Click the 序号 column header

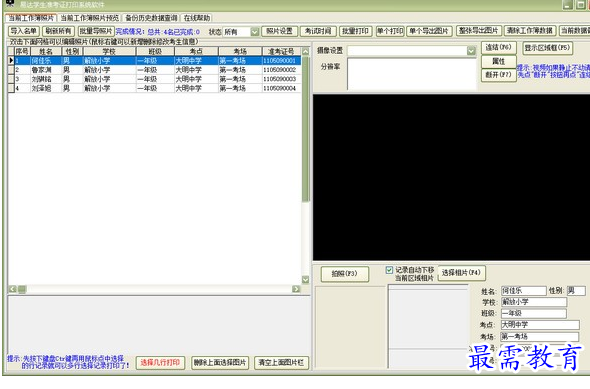coord(22,51)
